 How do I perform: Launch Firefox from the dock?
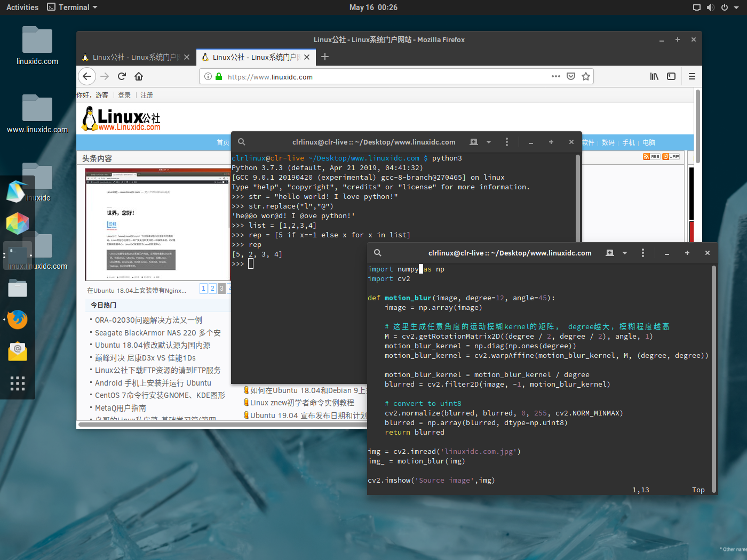[x=18, y=319]
